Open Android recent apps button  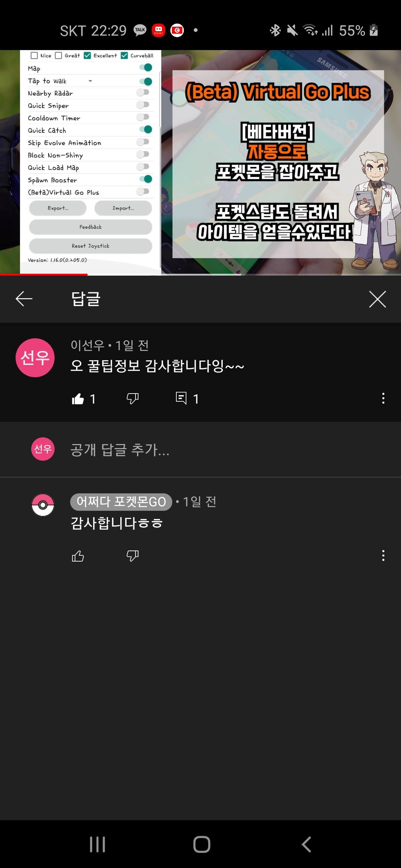point(98,844)
